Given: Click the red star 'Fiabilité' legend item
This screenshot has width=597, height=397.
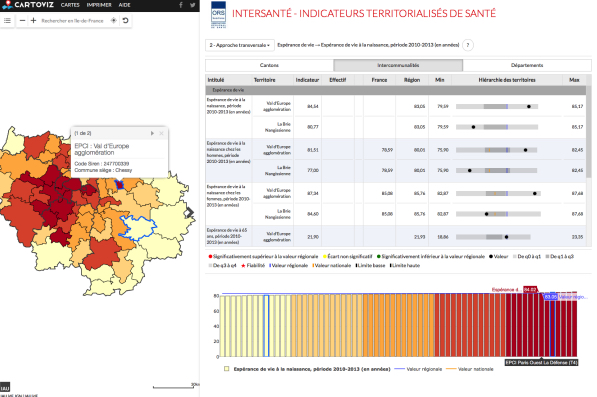Looking at the screenshot, I should click(253, 266).
